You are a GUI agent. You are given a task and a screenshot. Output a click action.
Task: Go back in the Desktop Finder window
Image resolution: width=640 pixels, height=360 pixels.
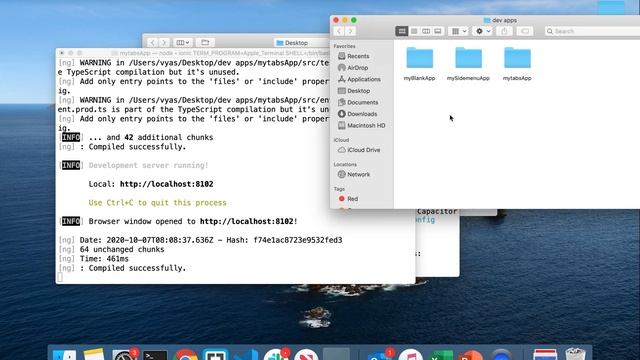[x=152, y=42]
